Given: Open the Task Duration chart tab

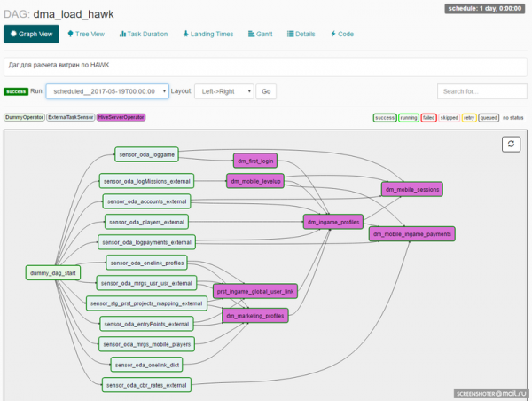Looking at the screenshot, I should click(x=142, y=34).
